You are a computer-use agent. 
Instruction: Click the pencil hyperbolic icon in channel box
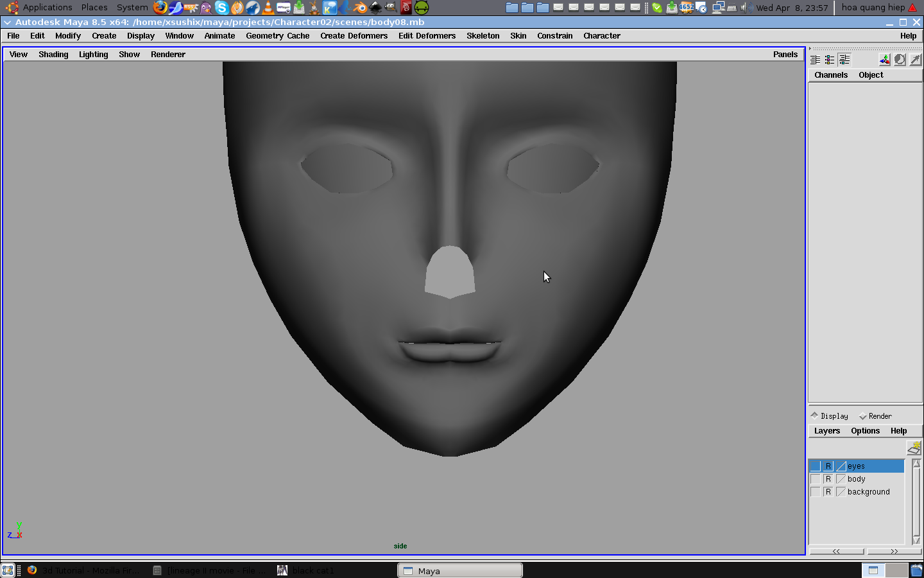point(916,60)
